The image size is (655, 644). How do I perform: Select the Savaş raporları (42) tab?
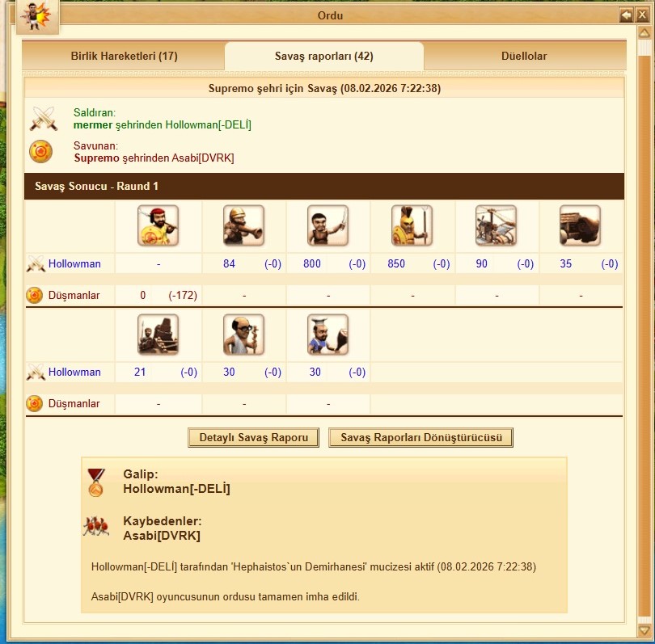coord(324,56)
